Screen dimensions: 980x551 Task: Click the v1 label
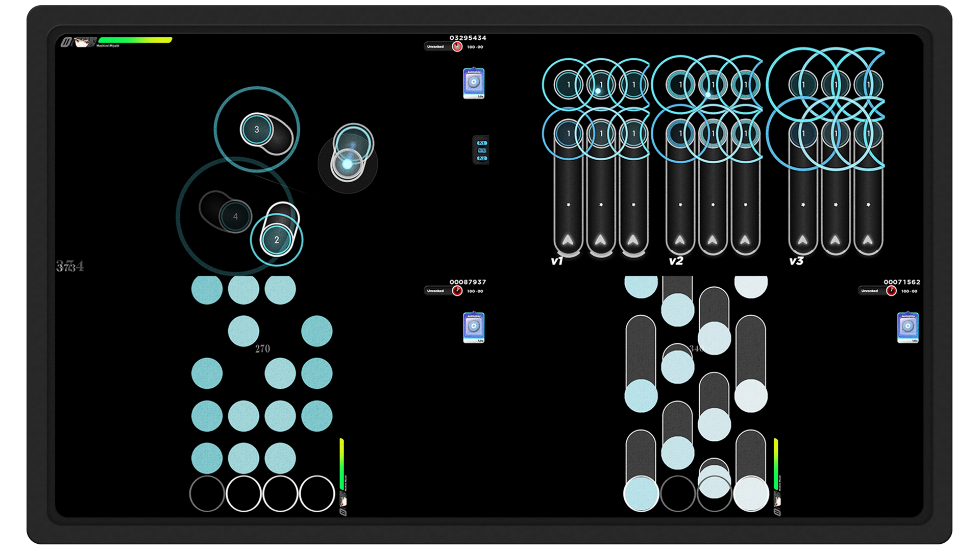coord(557,261)
